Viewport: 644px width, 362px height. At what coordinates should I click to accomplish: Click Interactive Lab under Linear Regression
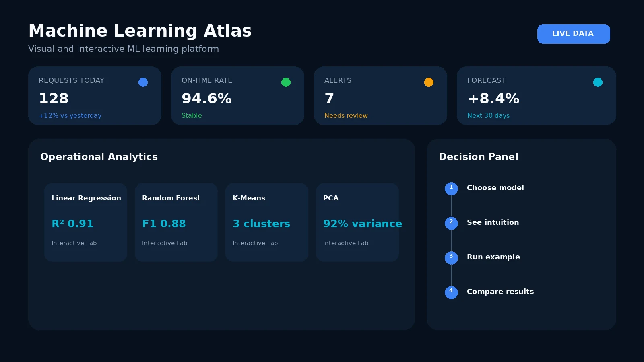[x=74, y=243]
